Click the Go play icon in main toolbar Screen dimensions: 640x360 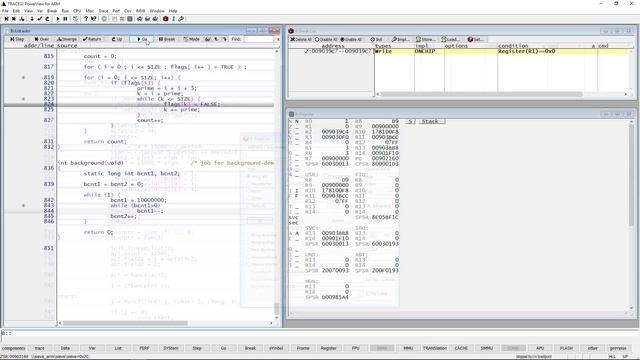(58, 19)
